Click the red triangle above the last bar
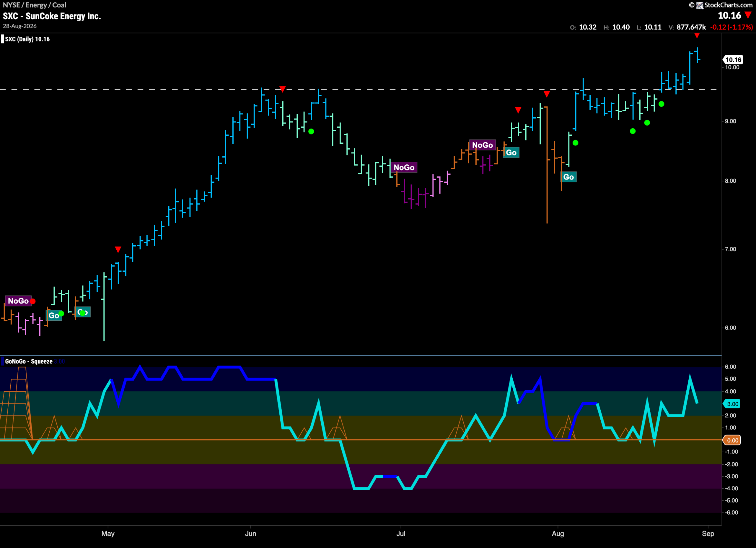 [x=697, y=35]
